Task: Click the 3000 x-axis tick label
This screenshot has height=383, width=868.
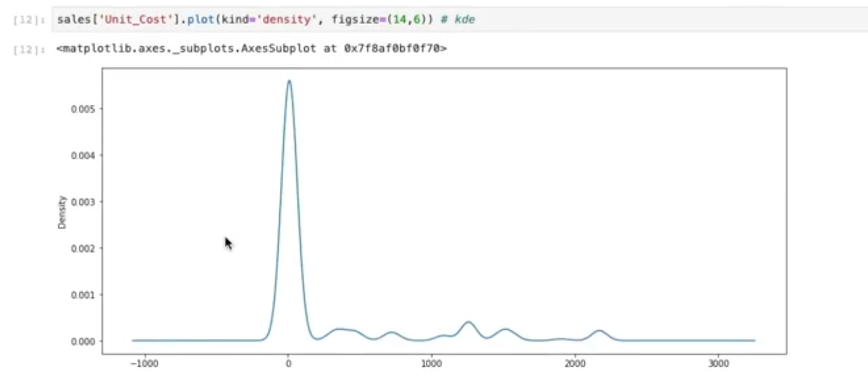Action: [x=719, y=364]
